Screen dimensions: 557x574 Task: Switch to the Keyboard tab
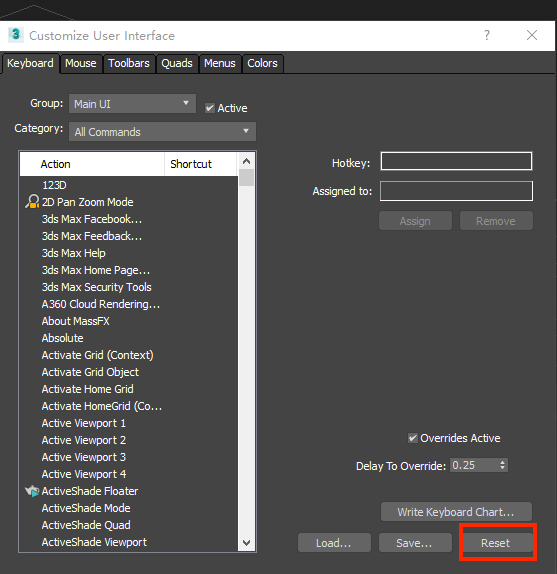(x=30, y=63)
